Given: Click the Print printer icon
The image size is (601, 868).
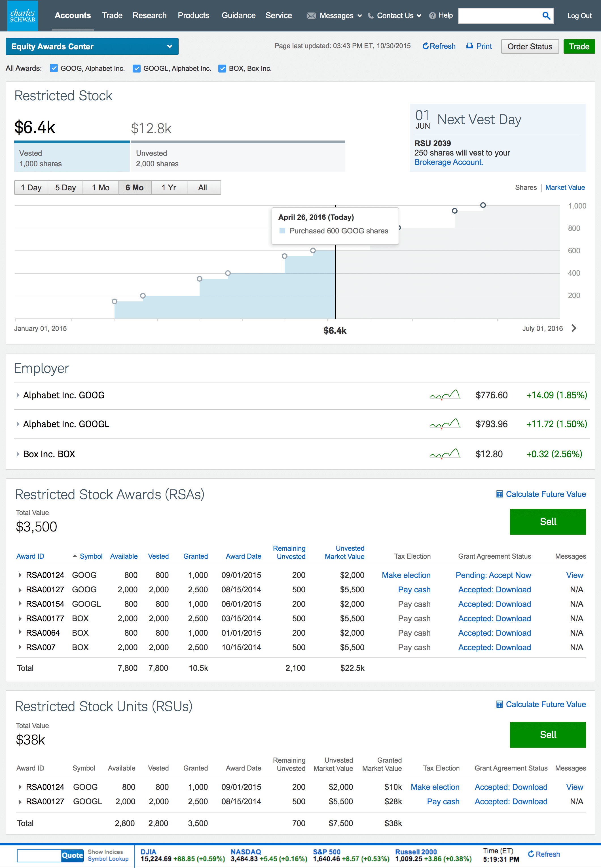Looking at the screenshot, I should click(469, 46).
